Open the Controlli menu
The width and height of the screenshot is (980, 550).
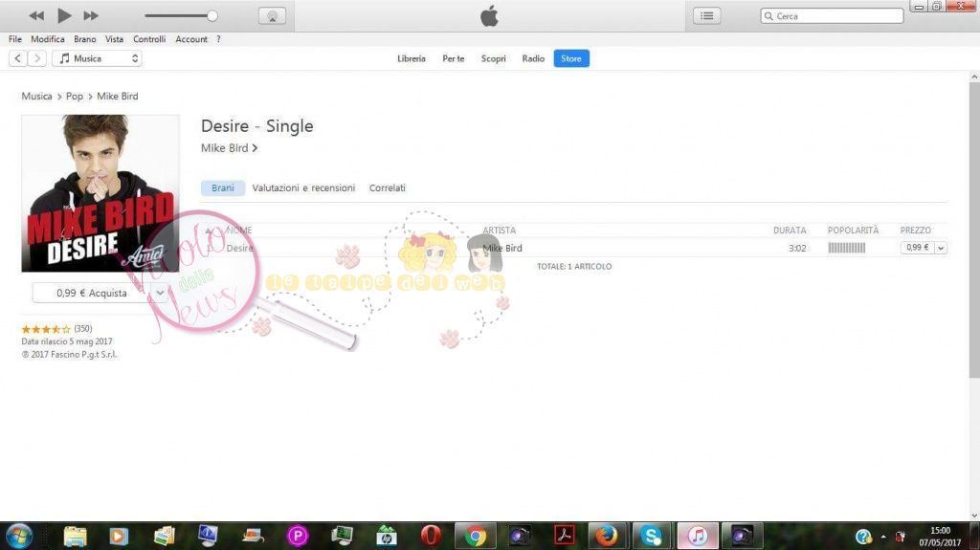tap(149, 39)
